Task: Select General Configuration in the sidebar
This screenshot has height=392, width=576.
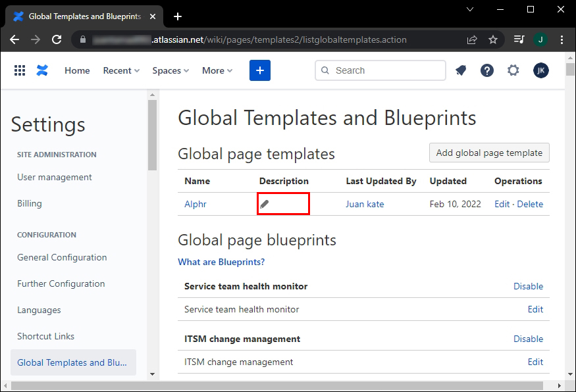Action: pos(62,257)
